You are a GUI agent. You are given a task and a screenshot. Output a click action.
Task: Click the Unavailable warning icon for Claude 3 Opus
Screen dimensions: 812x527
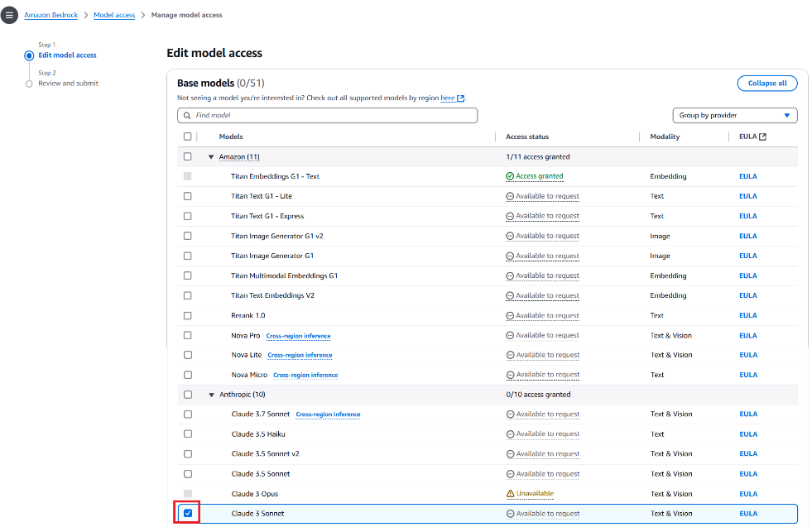point(510,494)
